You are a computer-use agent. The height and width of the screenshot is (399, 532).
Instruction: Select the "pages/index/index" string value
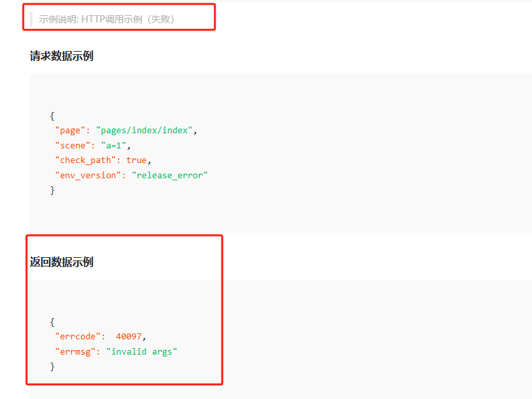click(146, 130)
